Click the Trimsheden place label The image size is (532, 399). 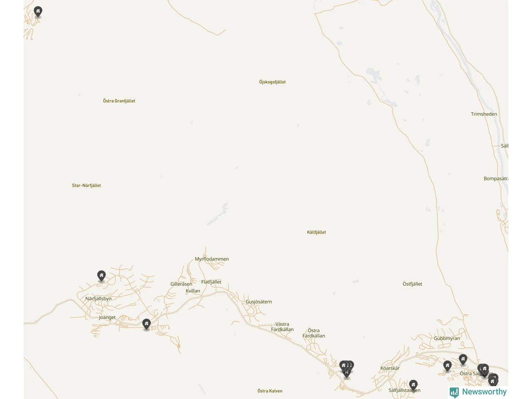click(484, 114)
